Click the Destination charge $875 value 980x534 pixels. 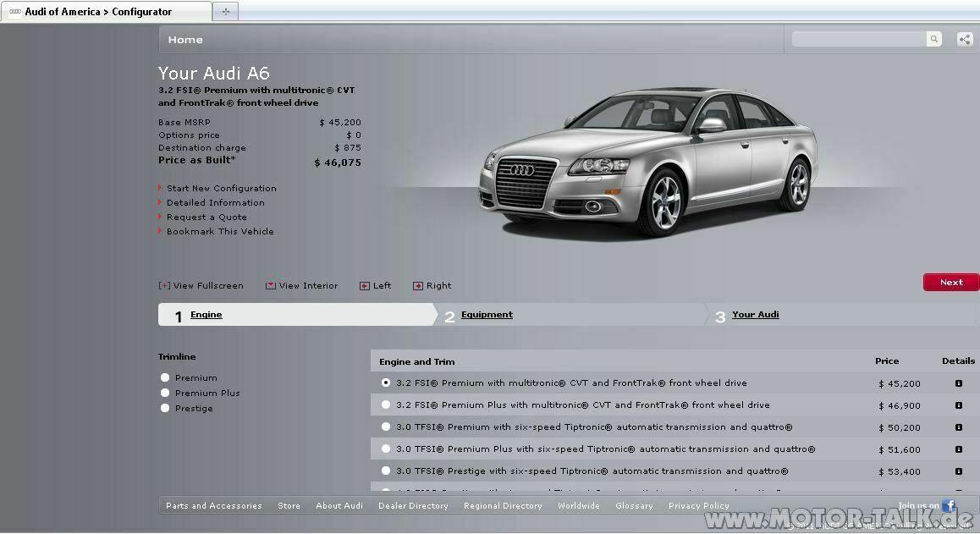[x=348, y=148]
